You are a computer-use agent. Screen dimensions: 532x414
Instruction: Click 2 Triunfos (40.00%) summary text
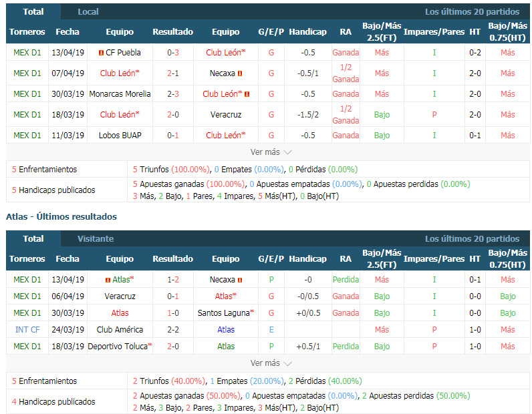coord(169,381)
